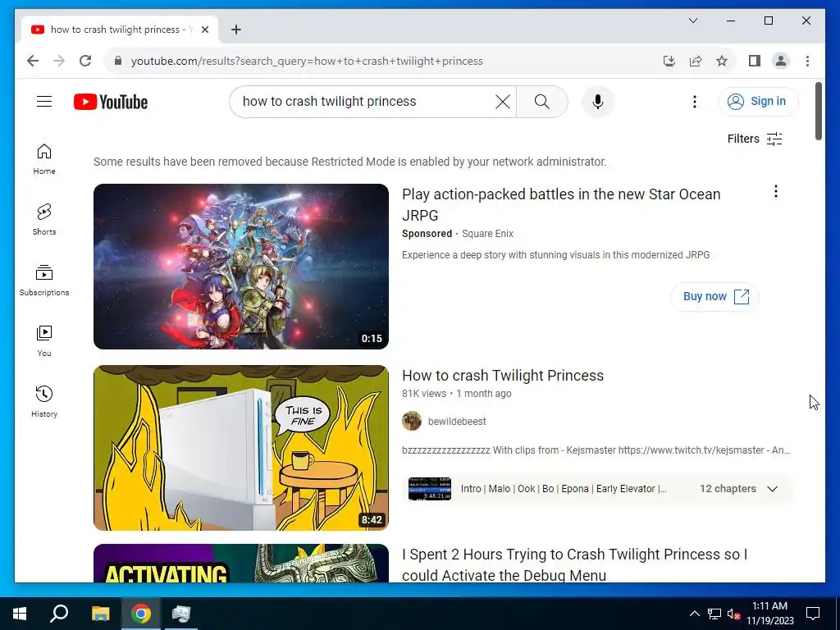Image resolution: width=840 pixels, height=630 pixels.
Task: Click the Star Ocean ad thumbnail
Action: click(x=241, y=267)
